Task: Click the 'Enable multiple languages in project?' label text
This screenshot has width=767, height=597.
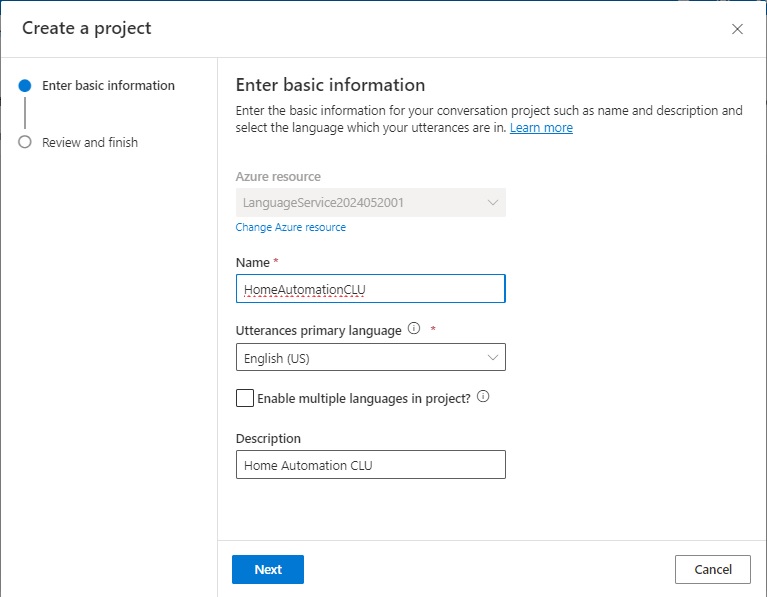Action: (363, 398)
